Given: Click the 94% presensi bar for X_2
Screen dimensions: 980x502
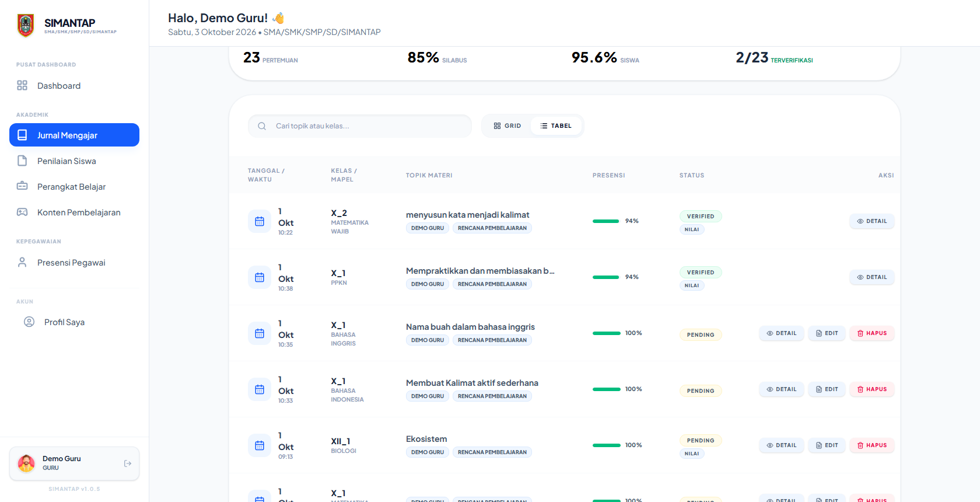Looking at the screenshot, I should coord(605,221).
